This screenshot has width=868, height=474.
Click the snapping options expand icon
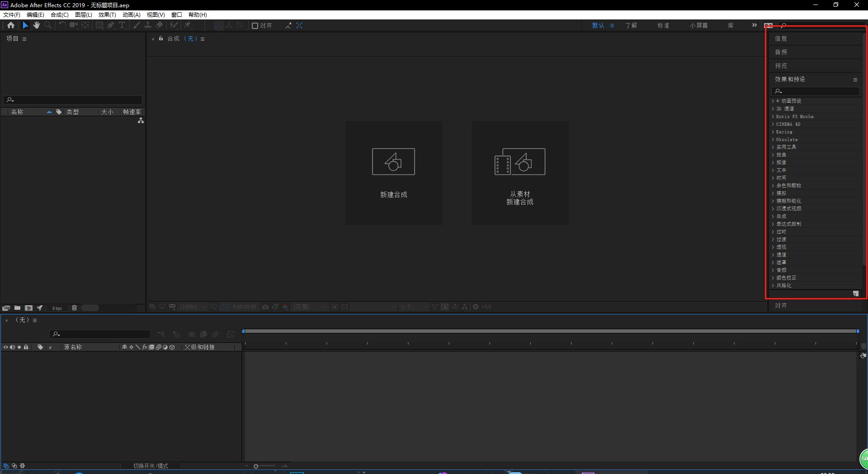point(288,26)
